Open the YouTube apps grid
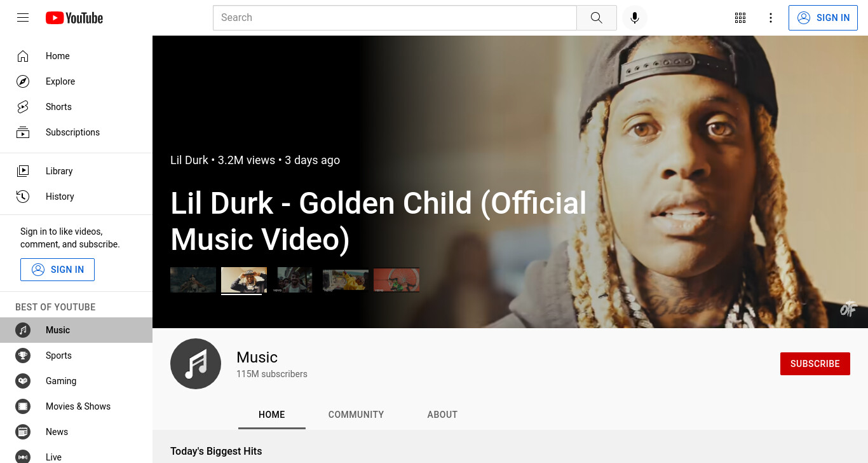This screenshot has height=463, width=868. click(740, 18)
